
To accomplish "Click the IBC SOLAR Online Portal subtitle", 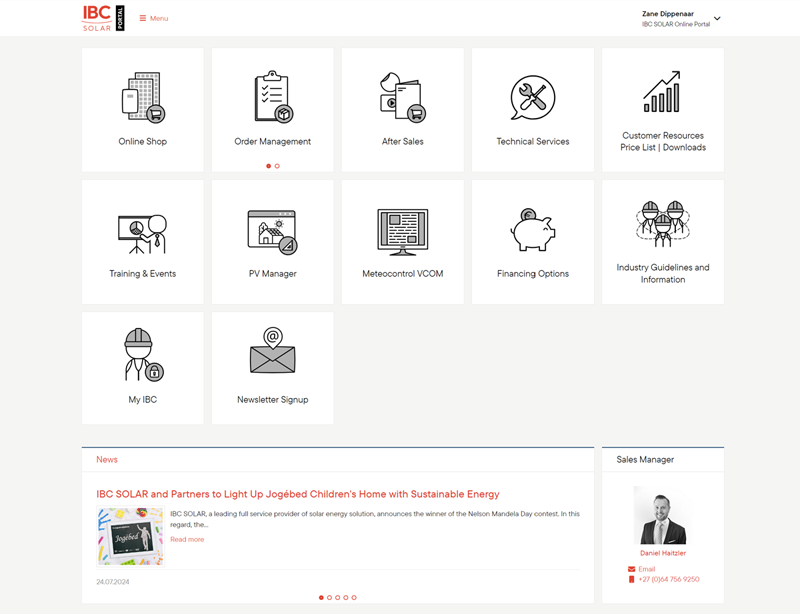I will click(x=676, y=24).
